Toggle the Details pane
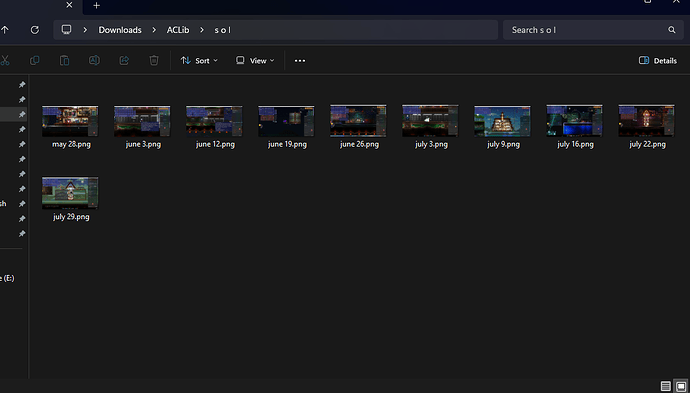Screen dimensions: 690x393 coord(658,61)
